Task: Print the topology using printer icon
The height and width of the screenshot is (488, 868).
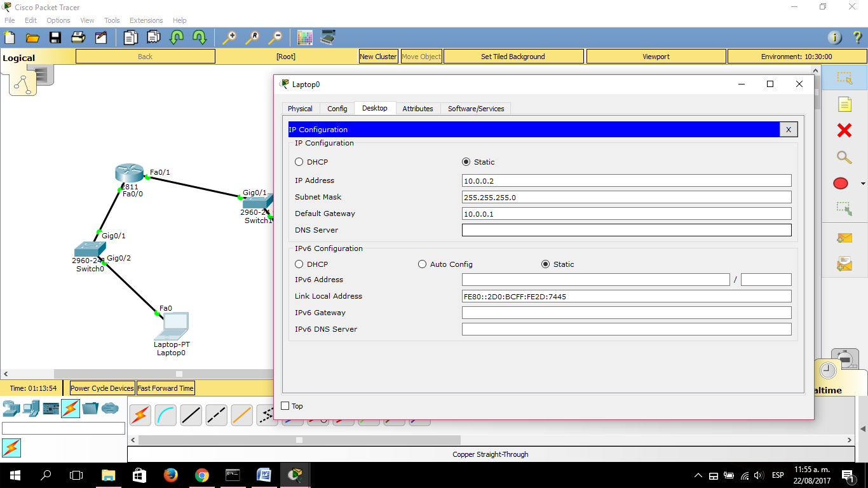Action: pyautogui.click(x=78, y=37)
